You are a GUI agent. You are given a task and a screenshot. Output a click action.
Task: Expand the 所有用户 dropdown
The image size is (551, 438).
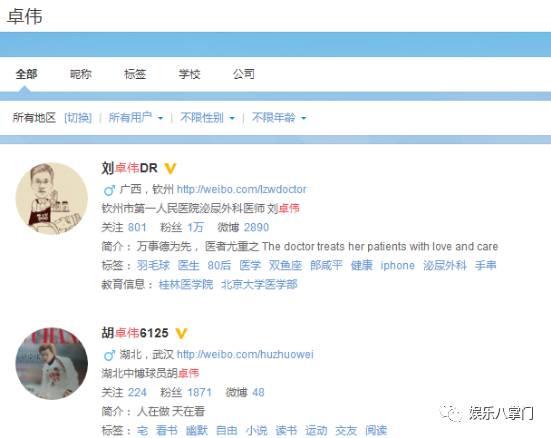coord(136,117)
